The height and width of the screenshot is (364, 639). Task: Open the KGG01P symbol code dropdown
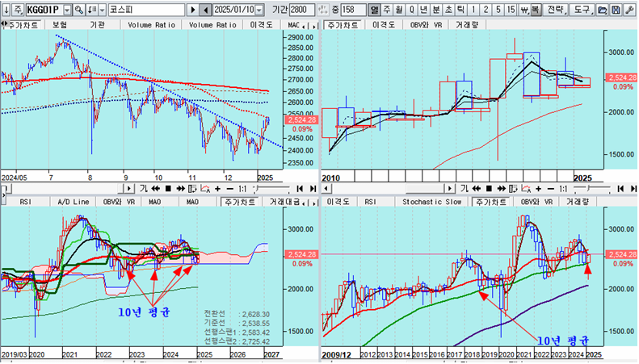tap(67, 10)
